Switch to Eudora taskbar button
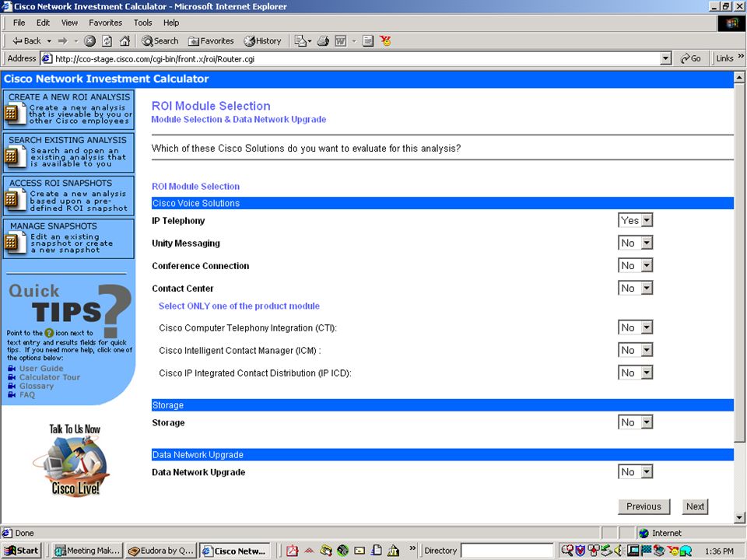This screenshot has height=560, width=747. click(161, 551)
